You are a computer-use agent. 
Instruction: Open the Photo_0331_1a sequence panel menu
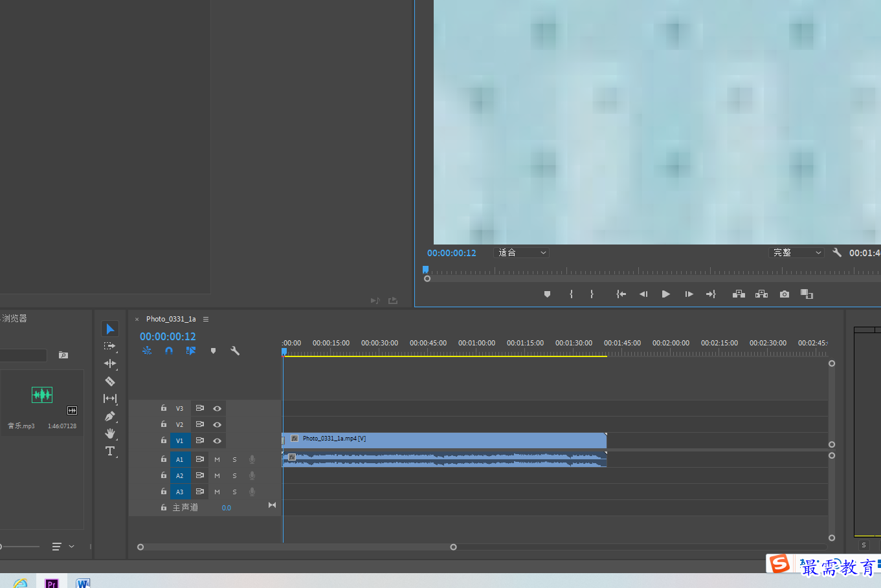[x=206, y=319]
